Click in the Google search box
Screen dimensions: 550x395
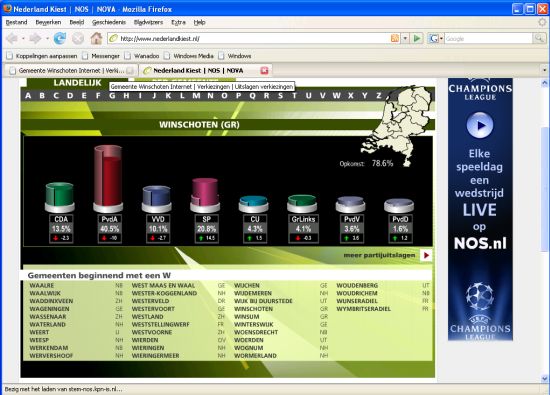pos(488,38)
